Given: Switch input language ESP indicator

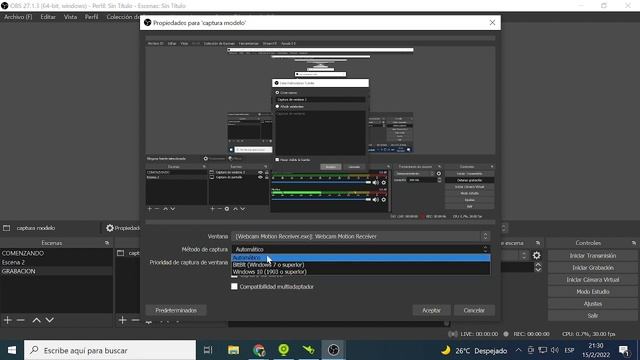Looking at the screenshot, I should point(569,350).
